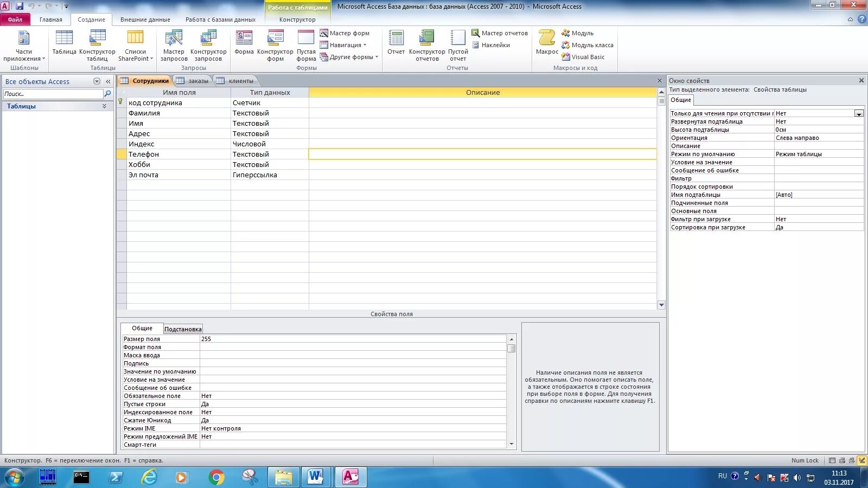Open dropdown for Только для чтения property
This screenshot has width=868, height=488.
pyautogui.click(x=859, y=113)
